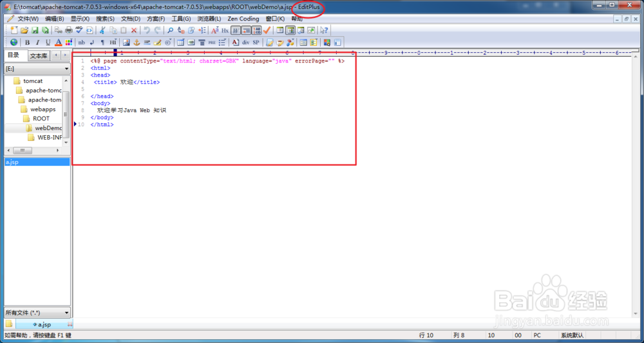Insert underline tag with the U icon
Screen dimensions: 644x343
coord(48,42)
